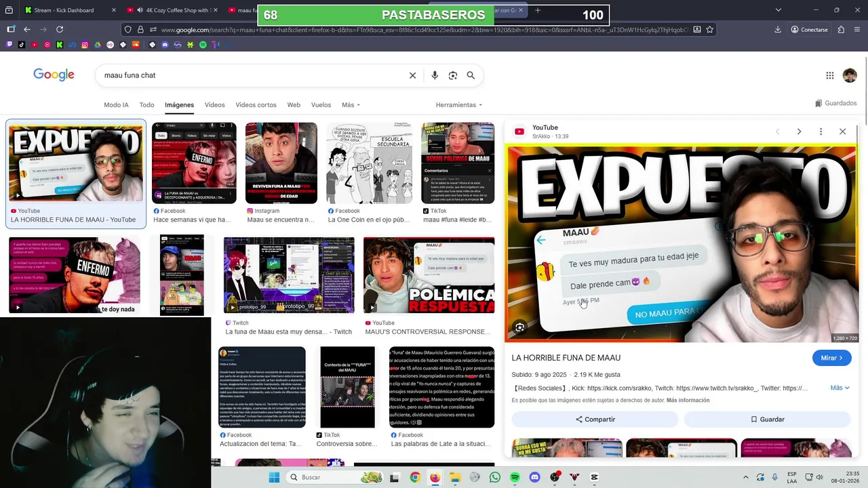Open the Twitch bookmark in bookmarks bar
868x488 pixels.
(9, 45)
